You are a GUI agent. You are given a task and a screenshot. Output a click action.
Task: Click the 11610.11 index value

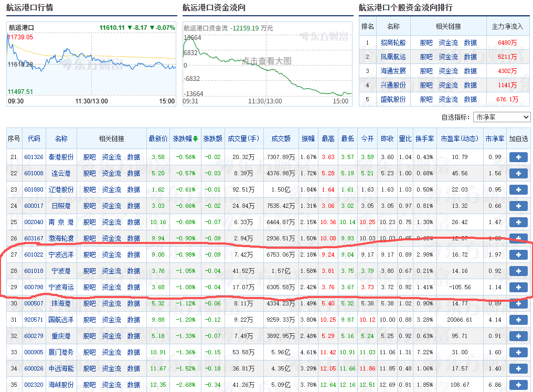point(112,27)
